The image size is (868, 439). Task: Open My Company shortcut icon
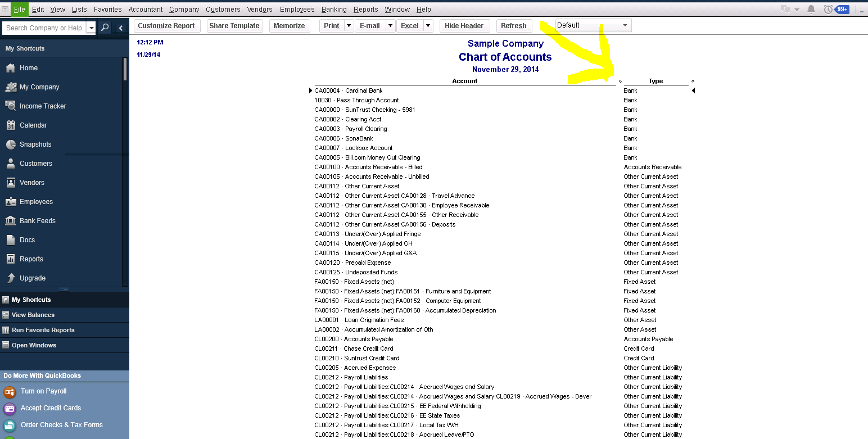(10, 87)
